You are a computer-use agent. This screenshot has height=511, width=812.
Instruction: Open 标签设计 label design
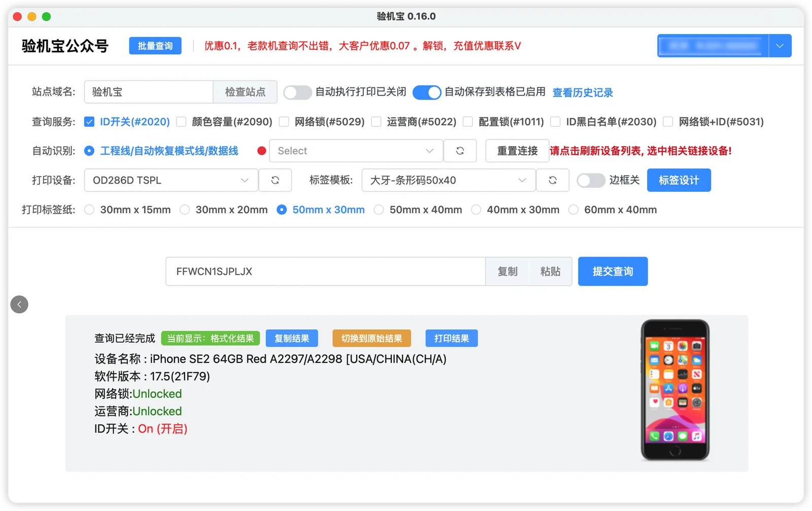679,180
